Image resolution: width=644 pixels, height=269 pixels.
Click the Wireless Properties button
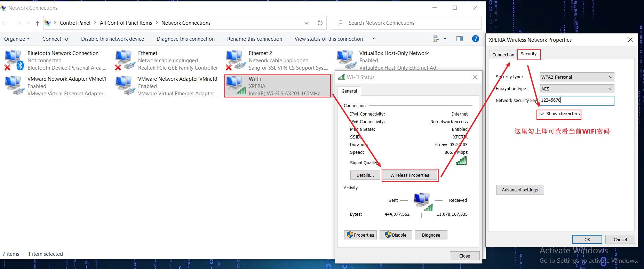410,175
